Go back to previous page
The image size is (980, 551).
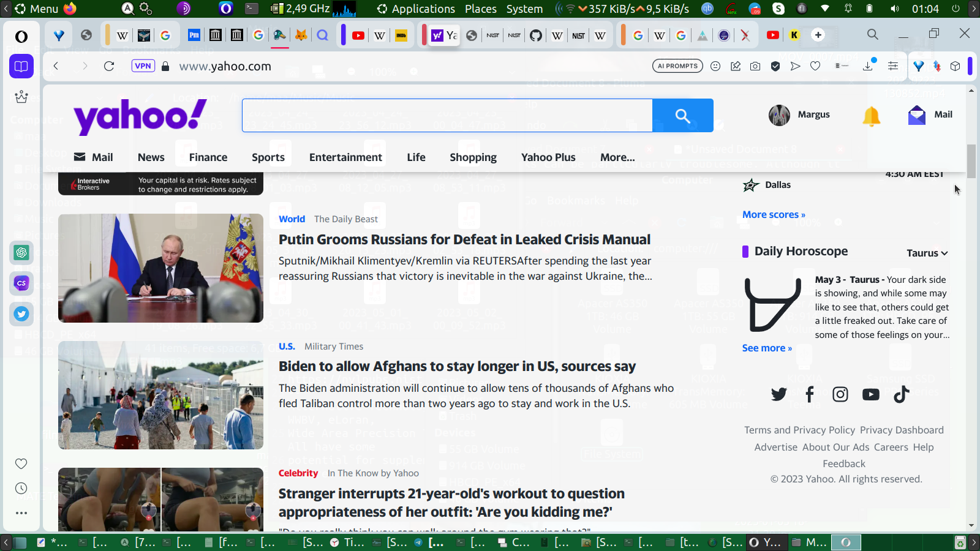click(56, 66)
